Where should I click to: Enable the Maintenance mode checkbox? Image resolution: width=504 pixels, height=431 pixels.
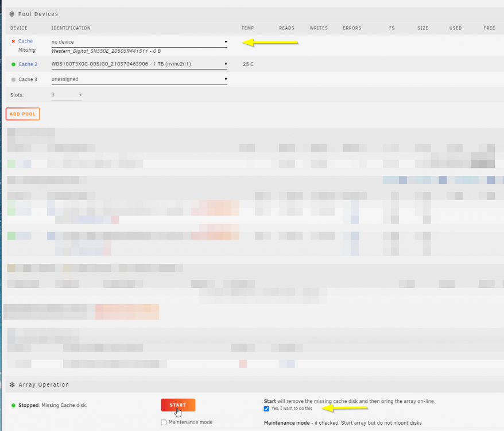[164, 422]
